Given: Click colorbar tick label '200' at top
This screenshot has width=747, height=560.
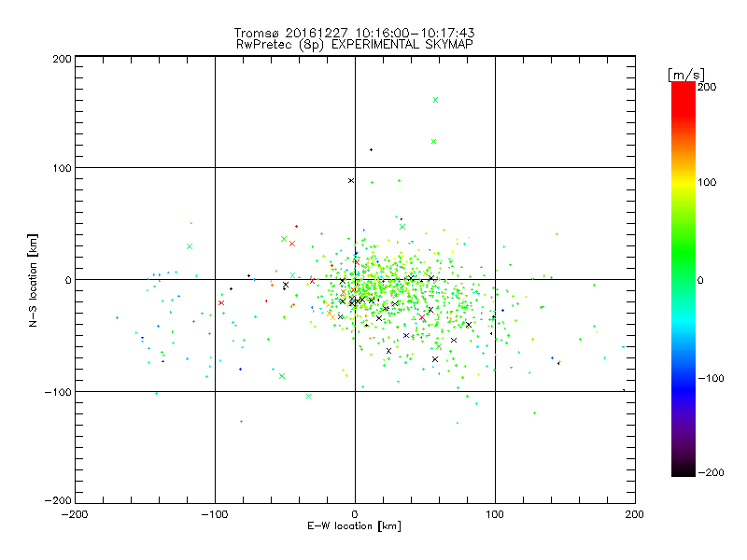Looking at the screenshot, I should pyautogui.click(x=707, y=87).
